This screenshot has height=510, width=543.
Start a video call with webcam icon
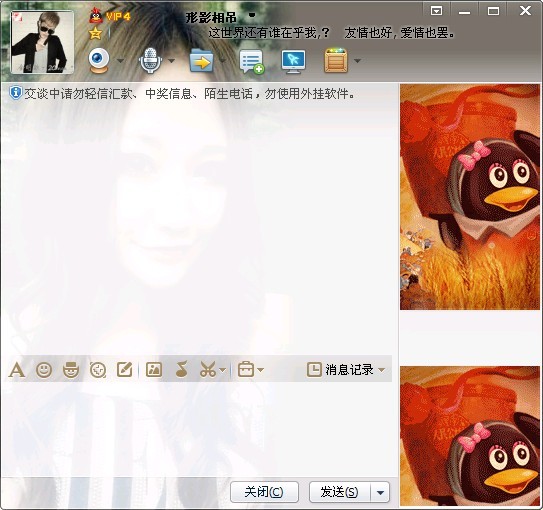pos(99,61)
